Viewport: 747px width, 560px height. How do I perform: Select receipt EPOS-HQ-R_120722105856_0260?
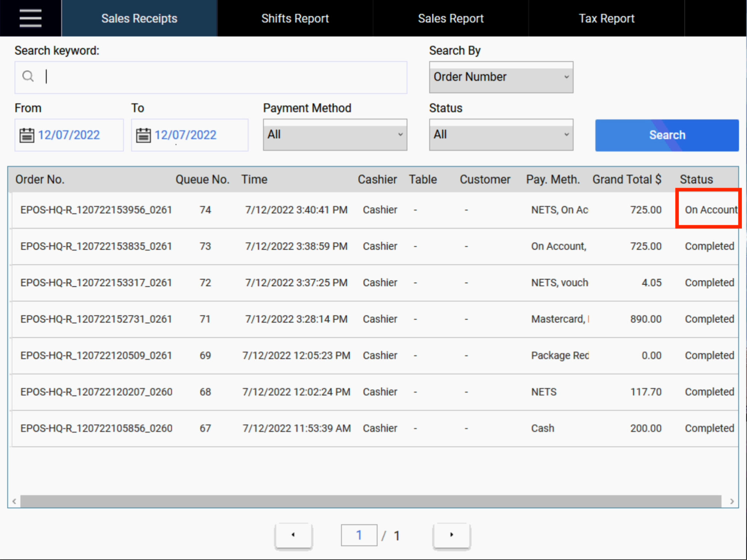pyautogui.click(x=96, y=428)
